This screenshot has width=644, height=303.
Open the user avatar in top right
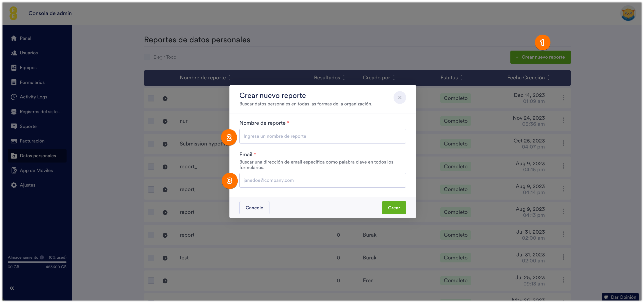pyautogui.click(x=628, y=14)
